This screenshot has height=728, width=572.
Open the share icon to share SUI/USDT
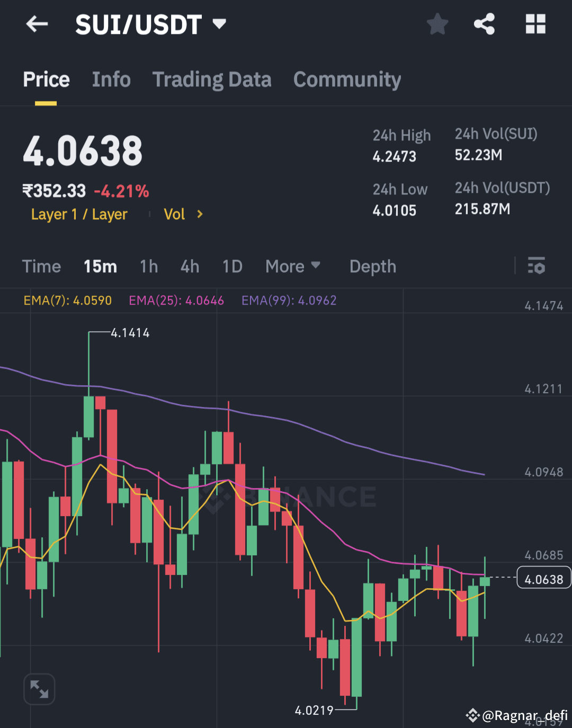pos(484,23)
